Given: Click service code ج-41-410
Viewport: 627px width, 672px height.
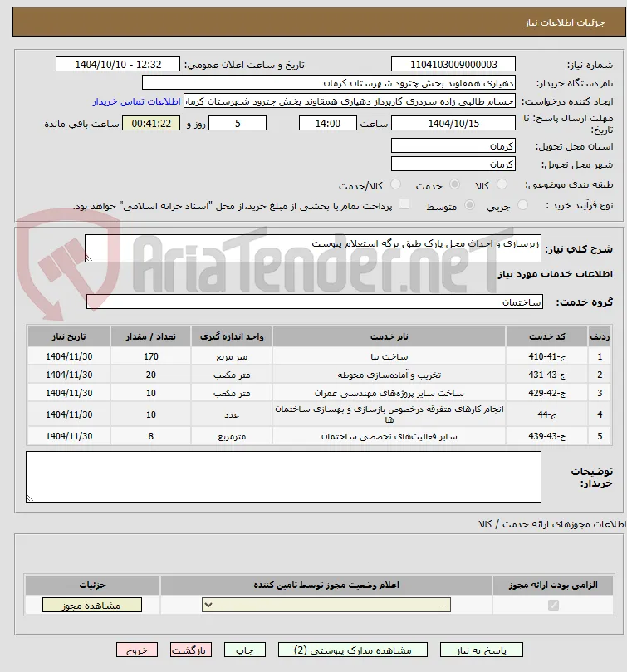Looking at the screenshot, I should pyautogui.click(x=546, y=356).
